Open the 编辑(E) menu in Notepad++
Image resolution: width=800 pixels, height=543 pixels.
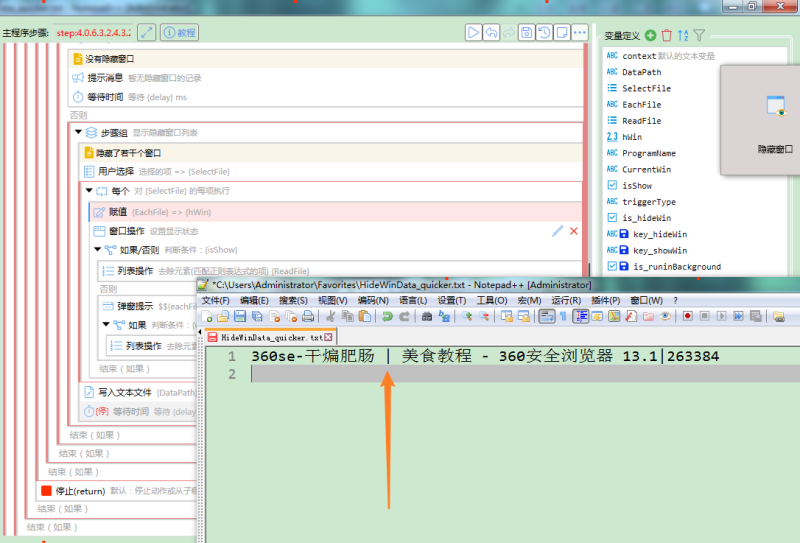click(254, 300)
